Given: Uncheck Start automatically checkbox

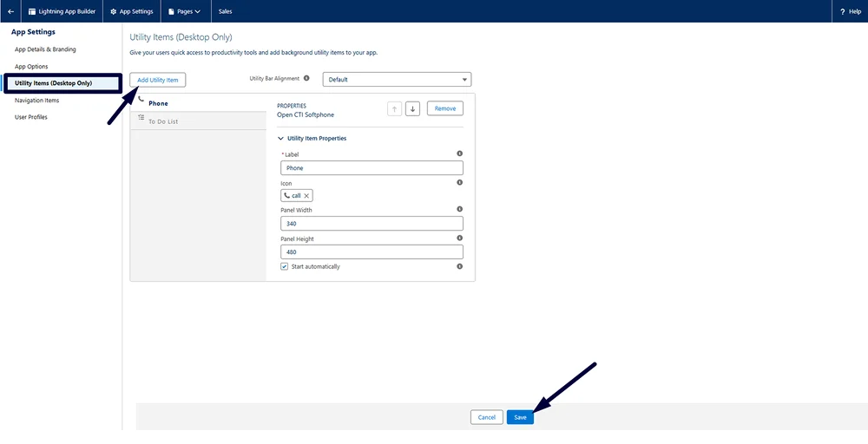Looking at the screenshot, I should (x=285, y=266).
